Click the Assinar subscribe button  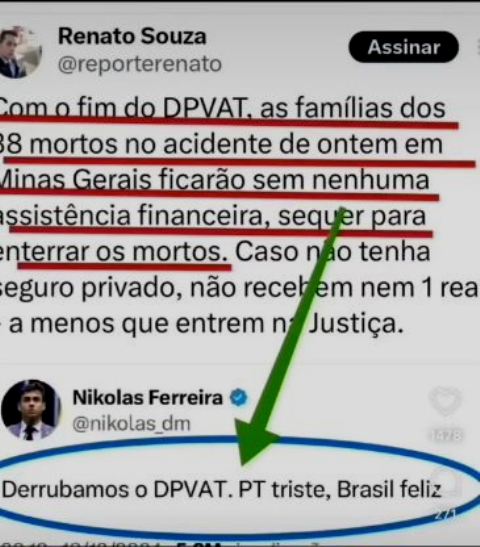coord(404,47)
